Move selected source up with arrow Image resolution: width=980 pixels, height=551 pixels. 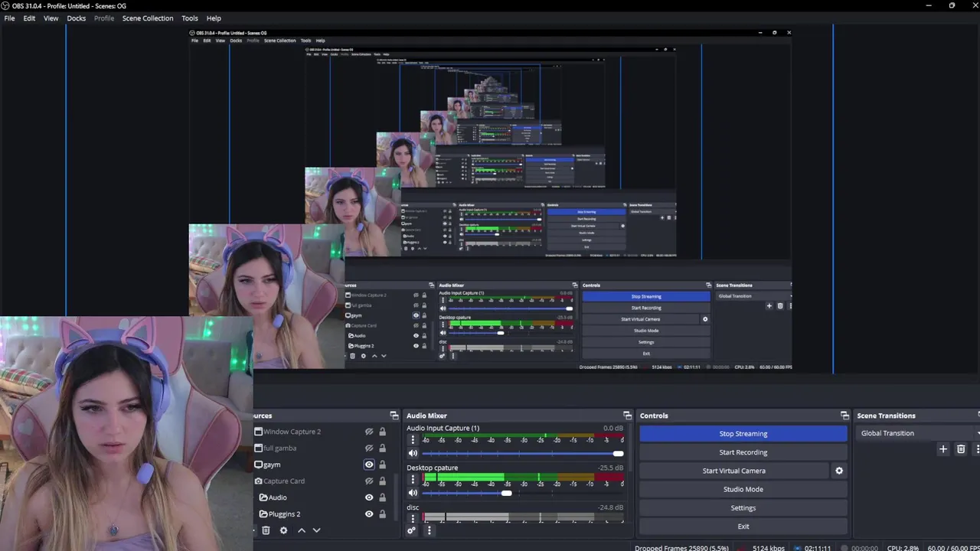click(x=302, y=530)
